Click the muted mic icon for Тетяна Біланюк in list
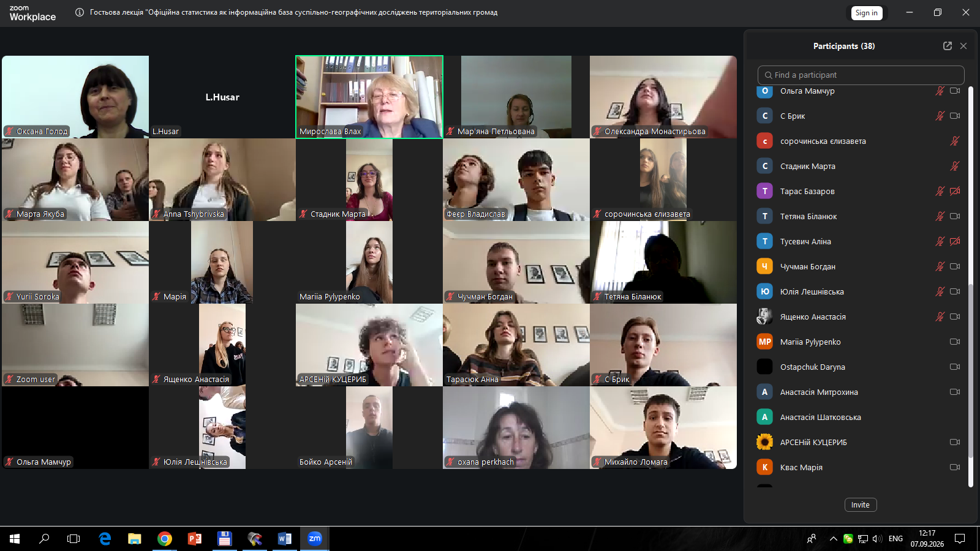 (x=940, y=216)
